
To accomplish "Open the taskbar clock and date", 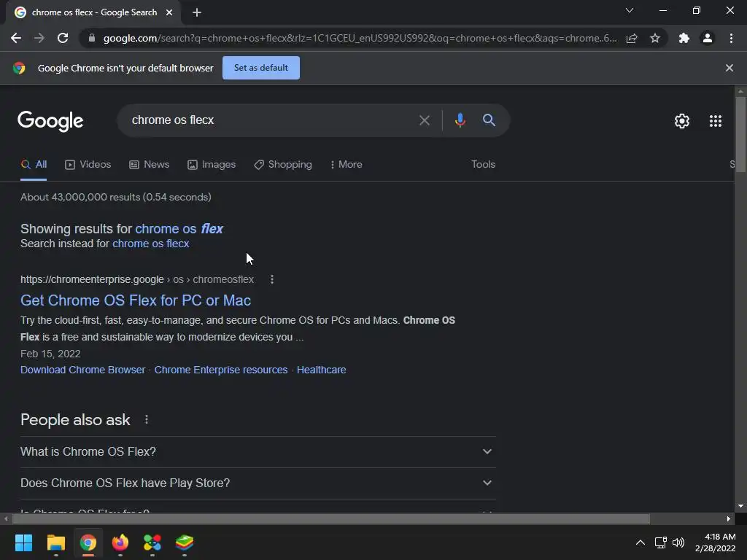I will click(x=715, y=542).
